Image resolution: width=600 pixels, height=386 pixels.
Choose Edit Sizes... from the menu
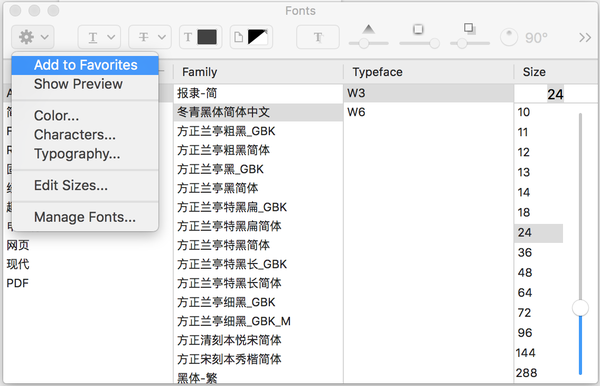(x=85, y=186)
